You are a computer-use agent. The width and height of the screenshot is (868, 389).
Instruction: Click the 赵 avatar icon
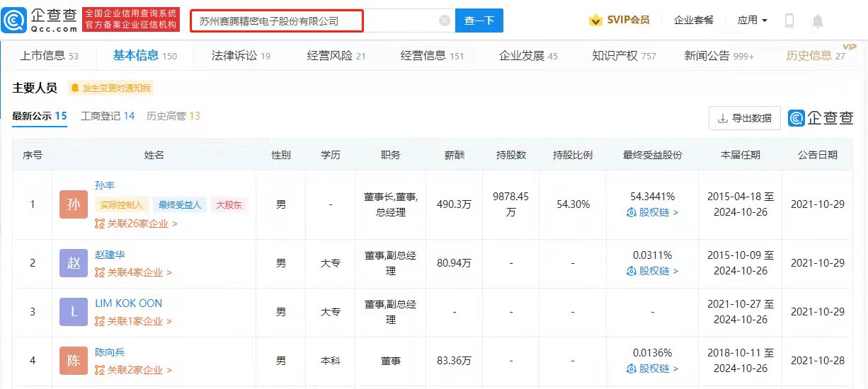click(x=74, y=263)
